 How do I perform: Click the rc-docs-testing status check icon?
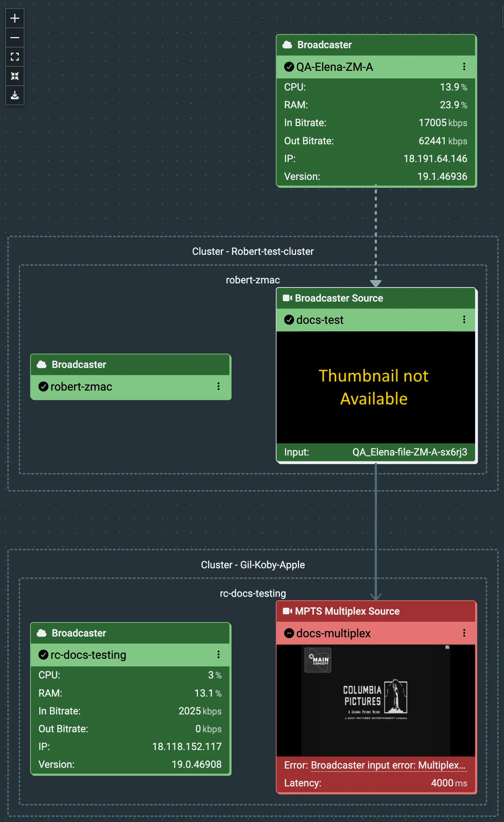pos(43,655)
